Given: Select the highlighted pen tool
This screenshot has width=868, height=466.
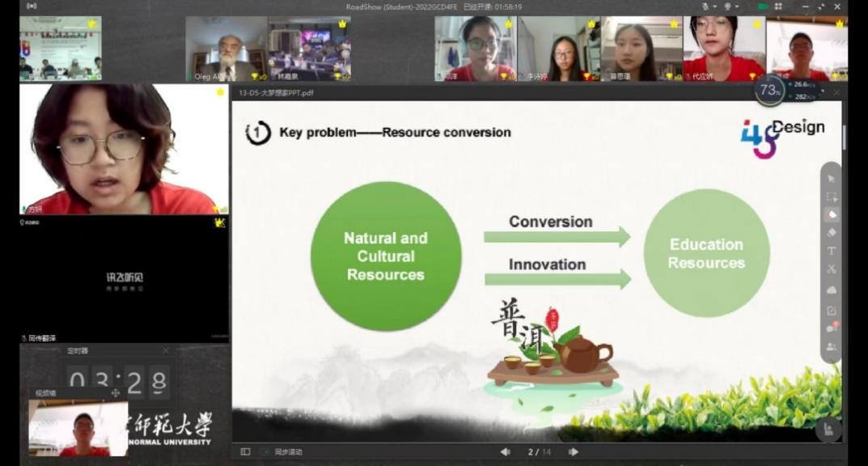Looking at the screenshot, I should point(831,214).
